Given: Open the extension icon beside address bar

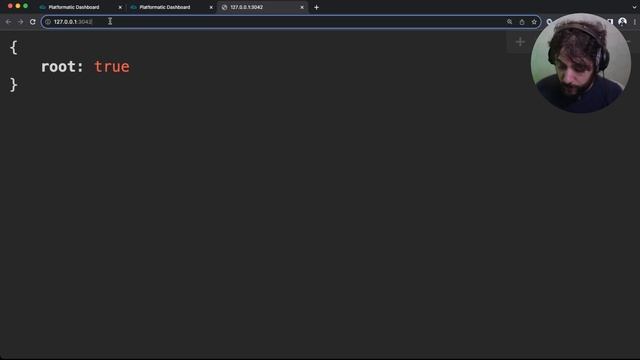Looking at the screenshot, I should pyautogui.click(x=549, y=22).
